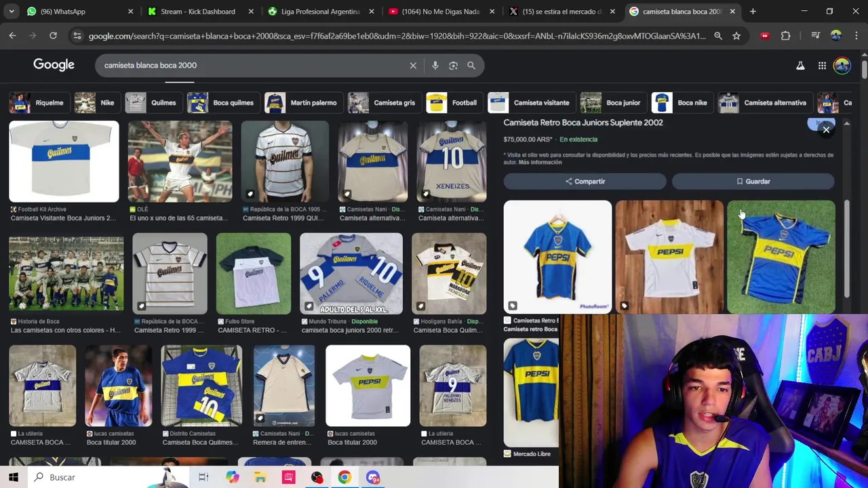Close the camiseta blanca boca tab
Viewport: 868px width, 488px height.
point(732,12)
